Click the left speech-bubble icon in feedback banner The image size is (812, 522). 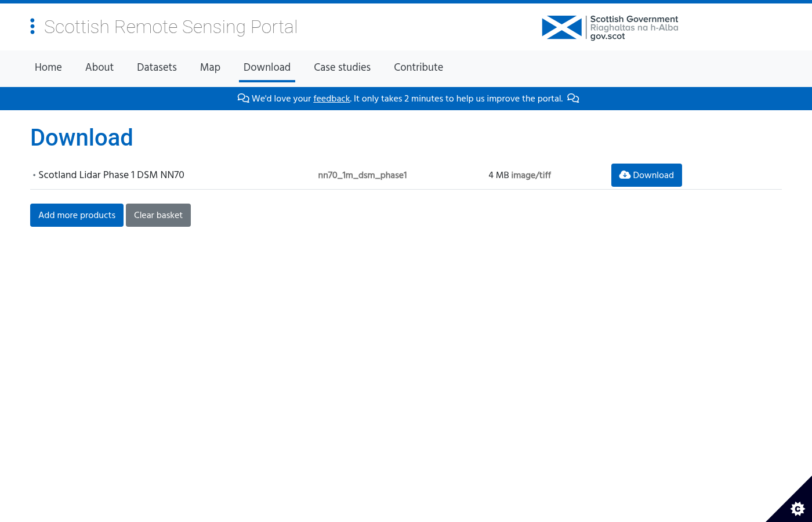243,98
